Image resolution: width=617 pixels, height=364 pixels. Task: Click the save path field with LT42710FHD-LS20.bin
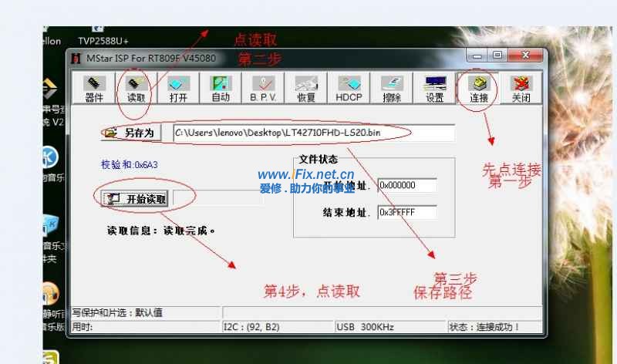[313, 133]
